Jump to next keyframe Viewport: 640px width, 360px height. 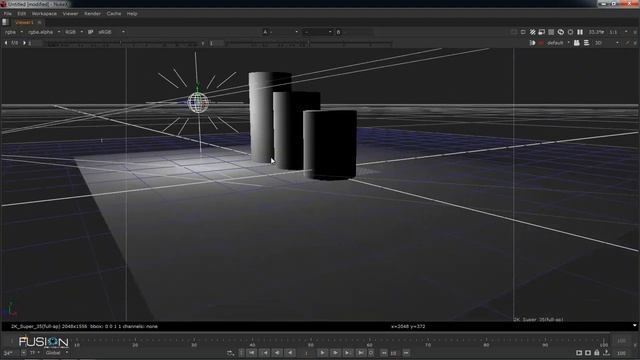pos(348,353)
